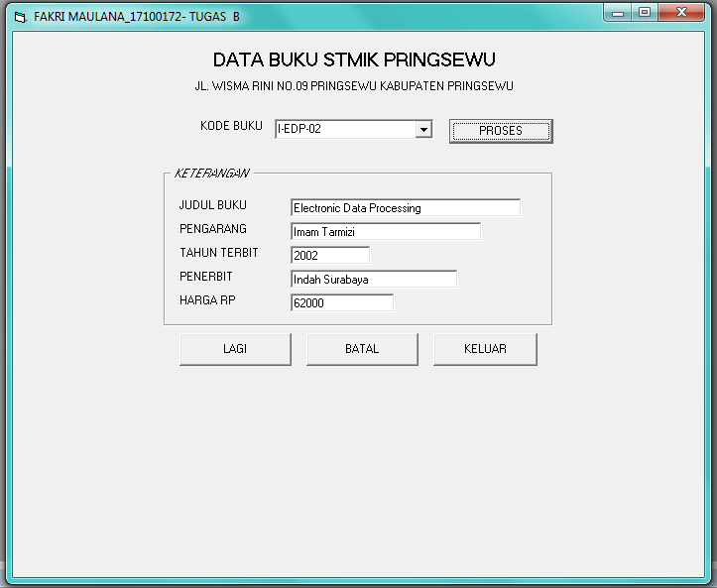Click the KETERANGAN frame caption
The height and width of the screenshot is (588, 717).
pyautogui.click(x=211, y=174)
